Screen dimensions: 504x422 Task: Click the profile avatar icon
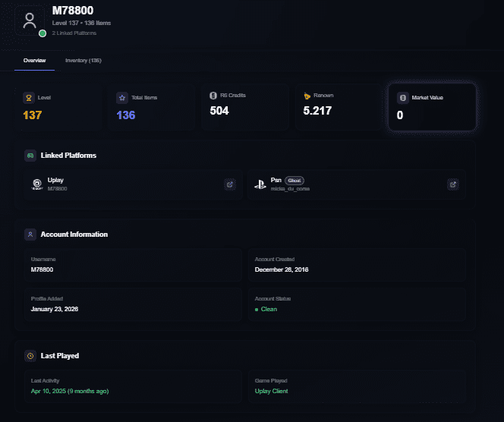30,20
